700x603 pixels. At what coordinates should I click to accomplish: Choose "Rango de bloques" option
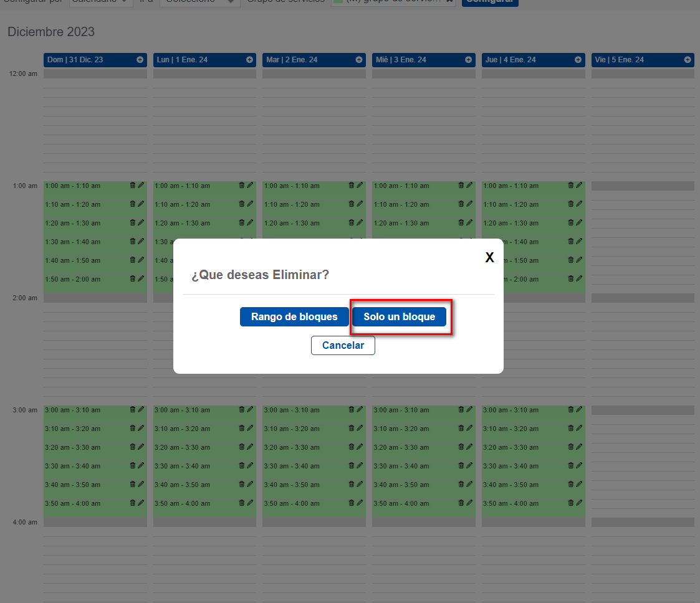pos(294,316)
